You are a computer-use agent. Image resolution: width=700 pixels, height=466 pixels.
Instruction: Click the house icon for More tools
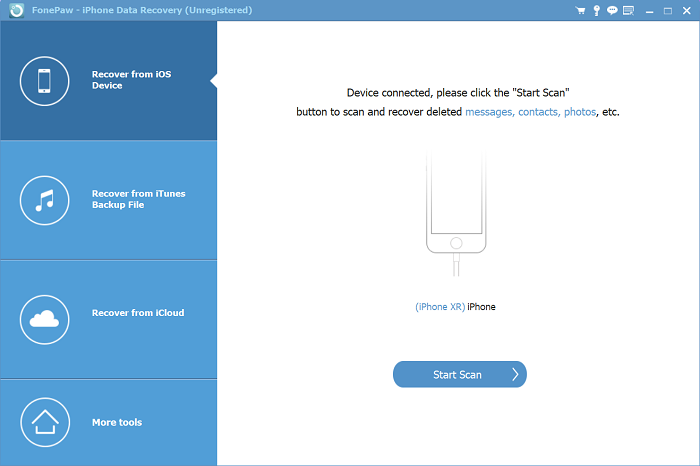pos(45,422)
